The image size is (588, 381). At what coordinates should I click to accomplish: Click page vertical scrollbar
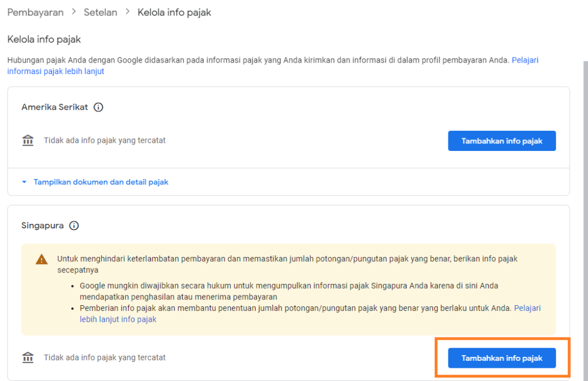pyautogui.click(x=585, y=221)
